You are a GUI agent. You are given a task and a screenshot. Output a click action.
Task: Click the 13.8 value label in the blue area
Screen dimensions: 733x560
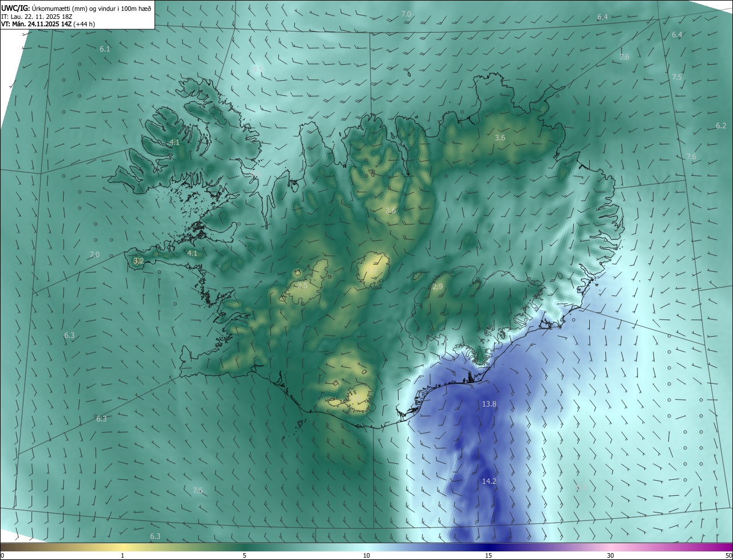click(489, 404)
